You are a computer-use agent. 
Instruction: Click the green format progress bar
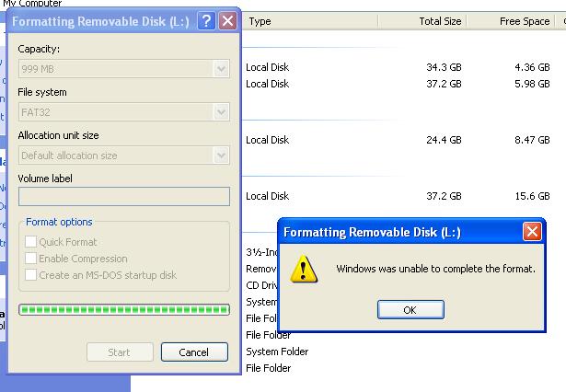[124, 309]
